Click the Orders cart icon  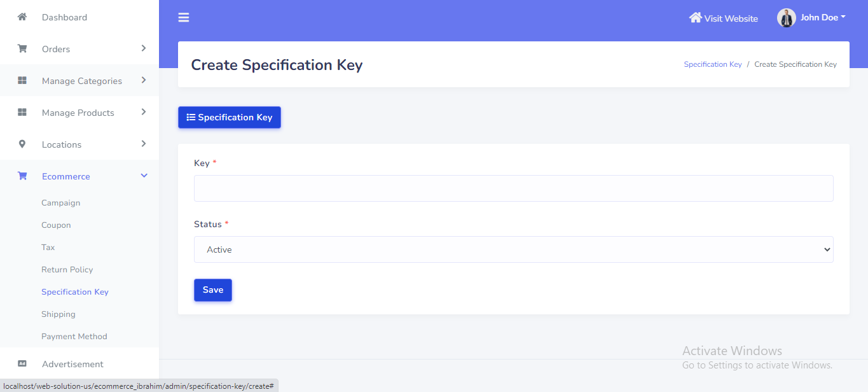[x=22, y=49]
